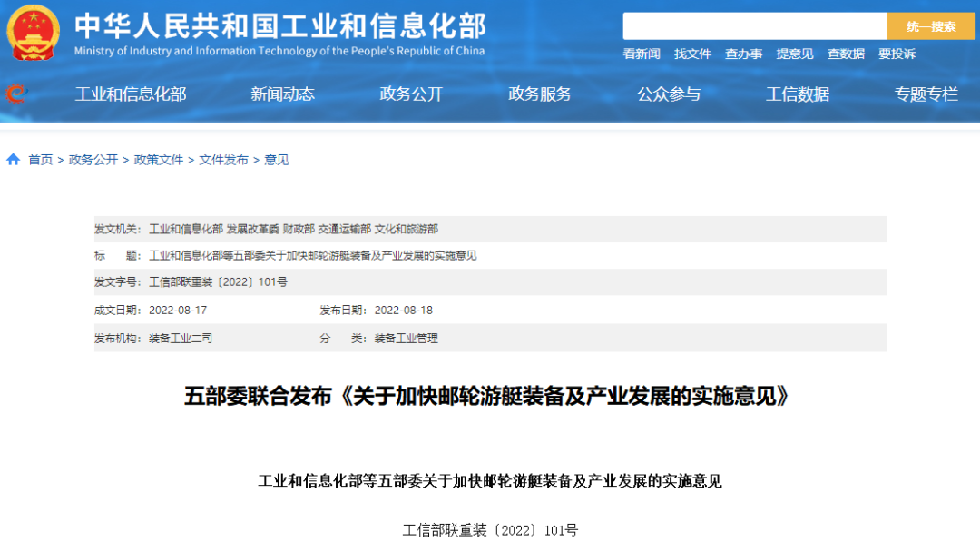Go to 意见 in the breadcrumb
The height and width of the screenshot is (552, 980).
pos(277,160)
